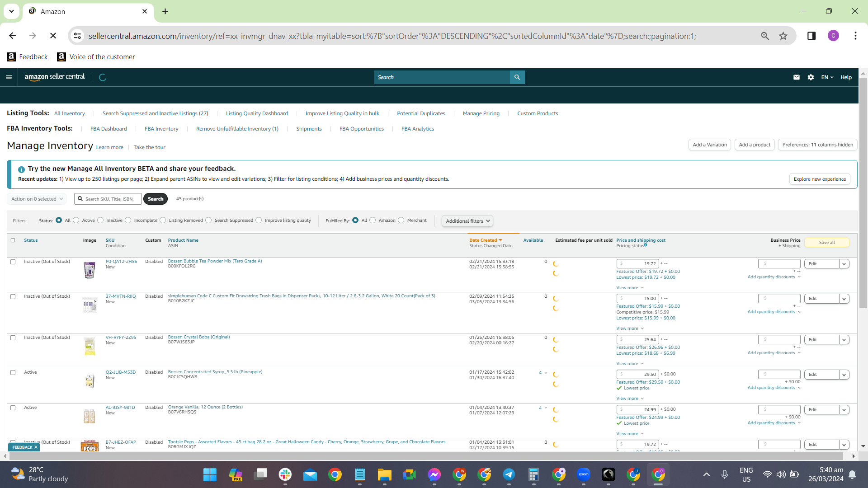Open the Action on 0 selected dropdown
The height and width of the screenshot is (488, 868).
click(37, 199)
